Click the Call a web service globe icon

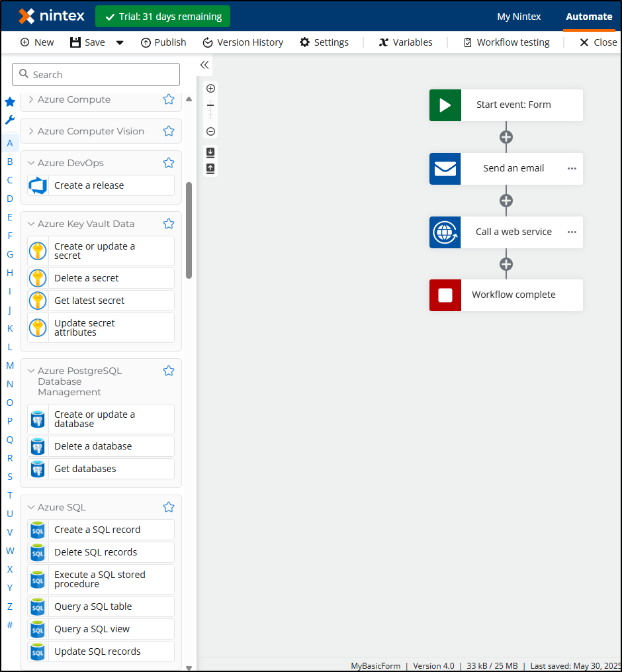tap(445, 232)
